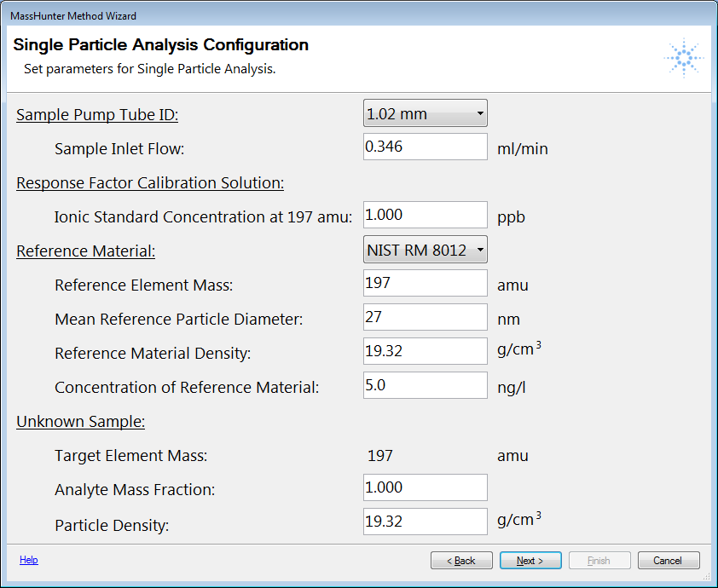718x588 pixels.
Task: Click the Reference Material Density field
Action: tap(425, 351)
